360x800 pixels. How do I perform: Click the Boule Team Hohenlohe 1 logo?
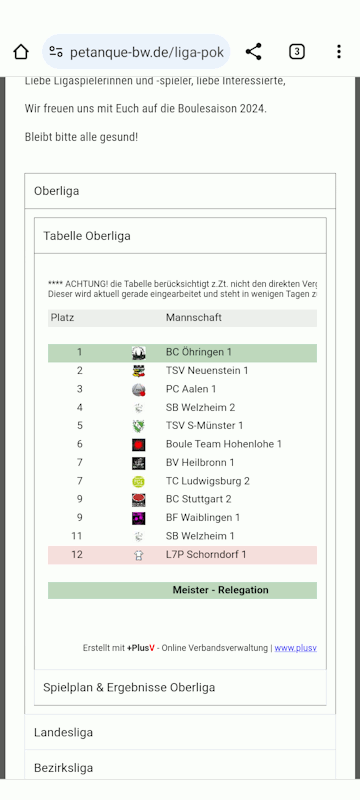pyautogui.click(x=138, y=444)
